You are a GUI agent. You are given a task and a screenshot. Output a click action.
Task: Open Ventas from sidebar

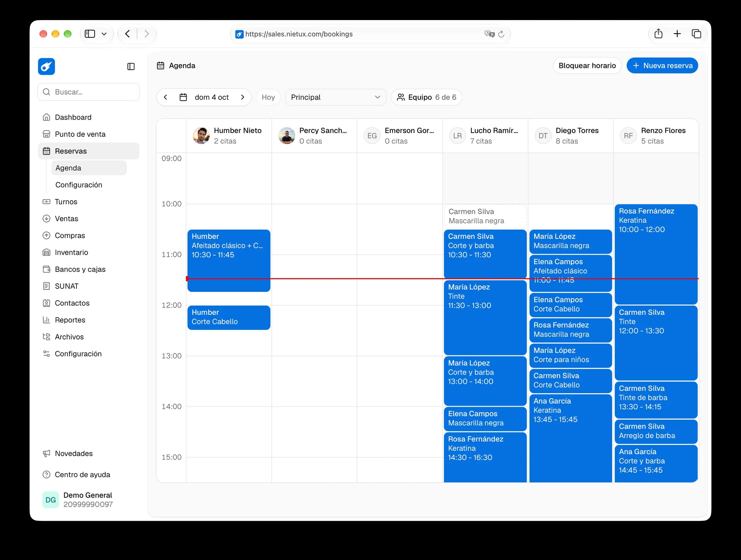89,218
